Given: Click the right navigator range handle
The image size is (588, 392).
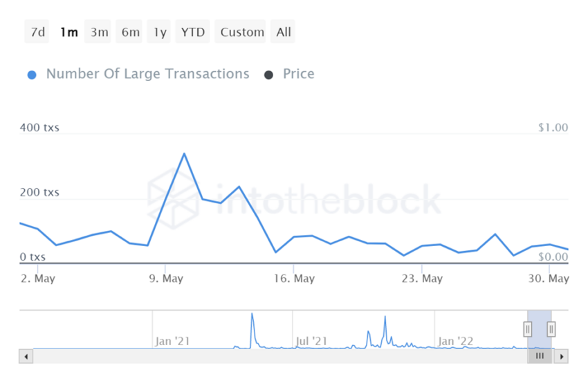Looking at the screenshot, I should [x=551, y=328].
